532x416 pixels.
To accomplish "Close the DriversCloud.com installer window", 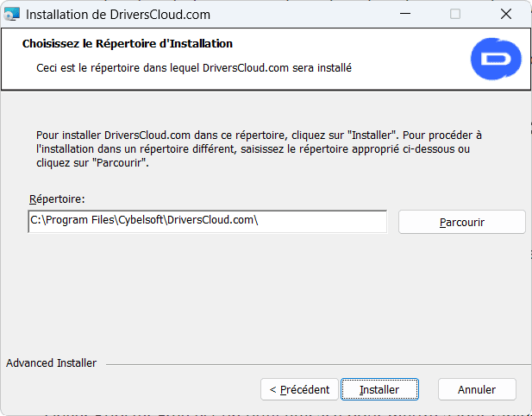I will (x=506, y=14).
